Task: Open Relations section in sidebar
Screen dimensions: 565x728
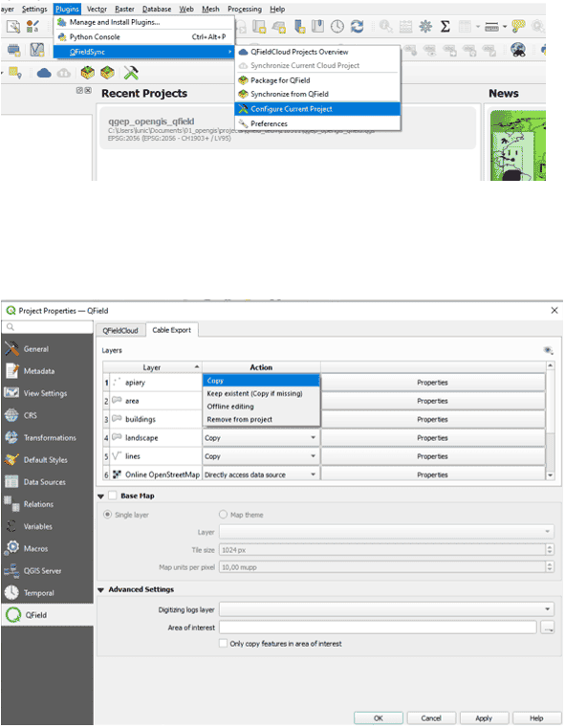Action: click(x=47, y=504)
